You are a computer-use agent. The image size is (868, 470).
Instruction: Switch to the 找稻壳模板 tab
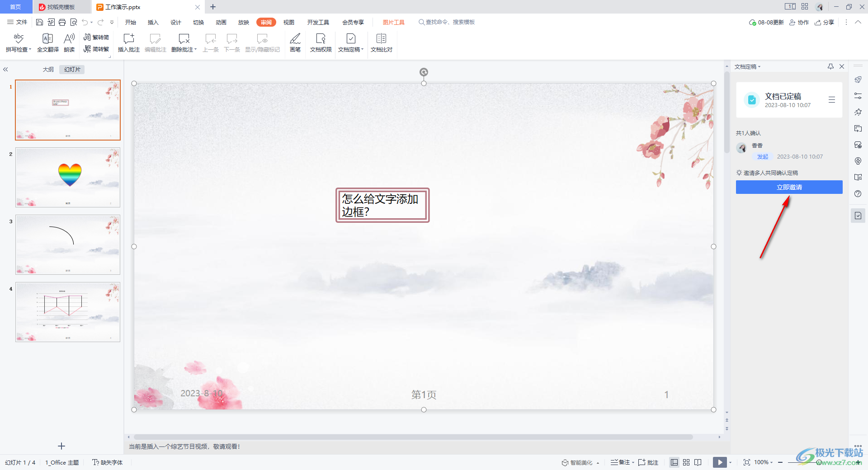[61, 7]
